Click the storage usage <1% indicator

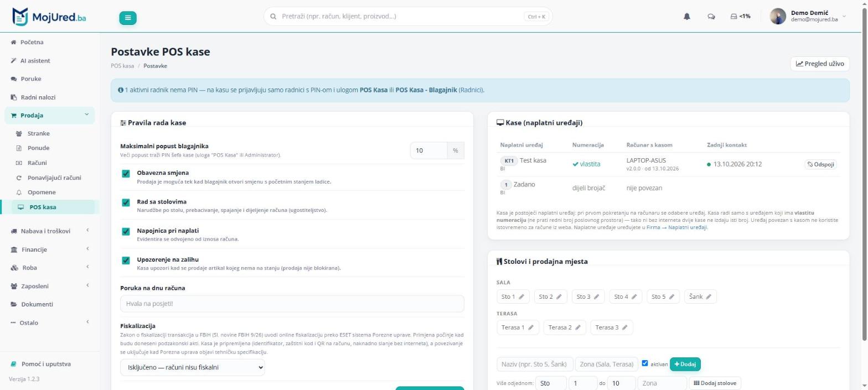pos(740,17)
